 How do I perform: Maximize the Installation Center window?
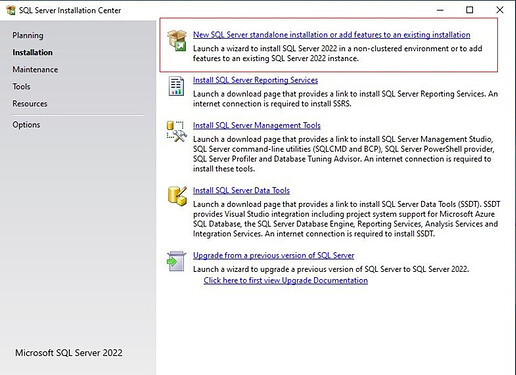[469, 10]
